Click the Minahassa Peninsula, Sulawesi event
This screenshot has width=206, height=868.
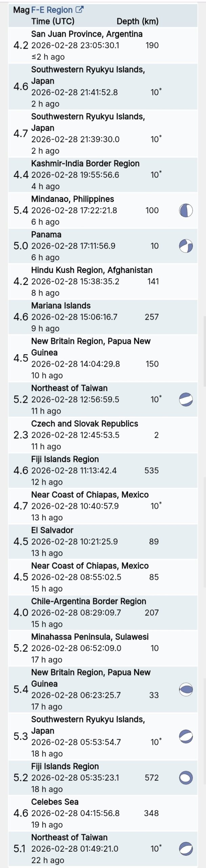[90, 636]
